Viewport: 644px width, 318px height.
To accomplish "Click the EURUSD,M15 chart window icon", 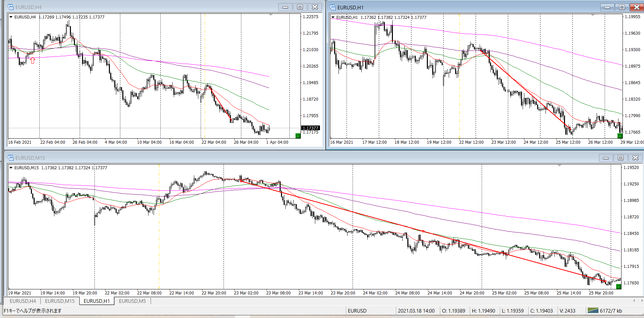I will [x=11, y=158].
